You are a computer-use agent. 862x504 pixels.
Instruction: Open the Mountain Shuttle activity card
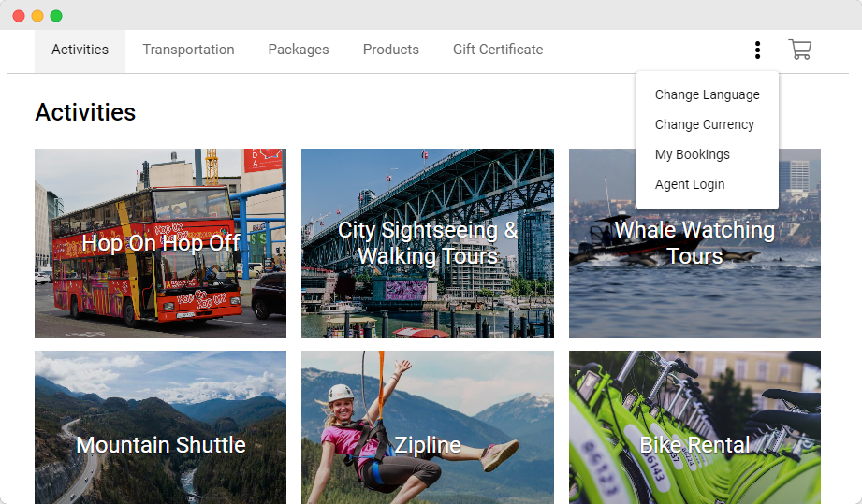161,427
